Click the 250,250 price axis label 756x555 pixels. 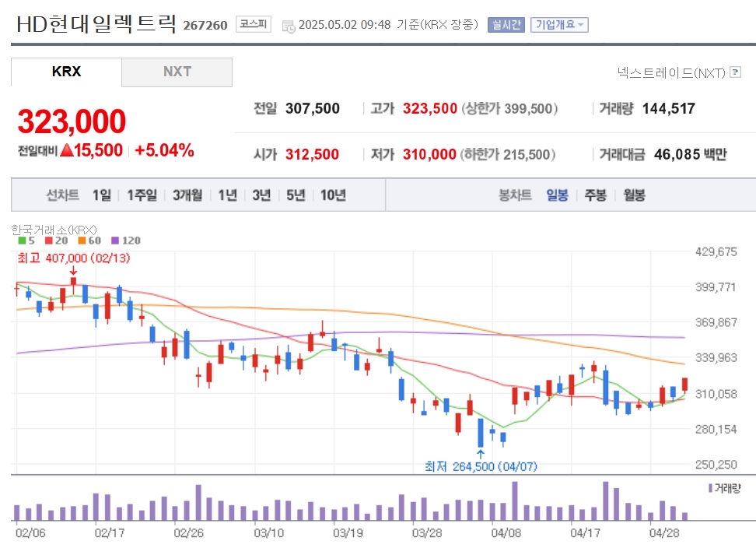pyautogui.click(x=716, y=465)
